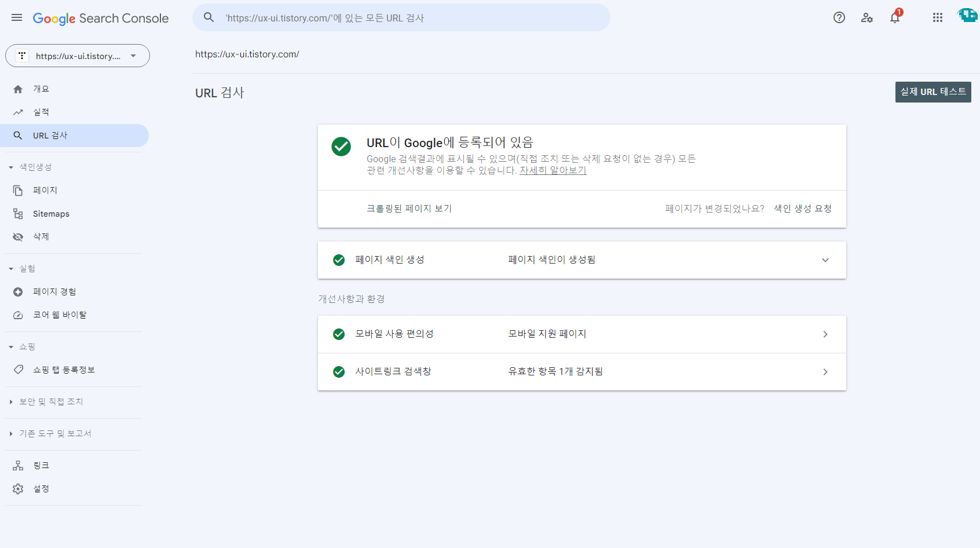Open the account profile avatar
Screen dimensions: 980x548
click(967, 16)
